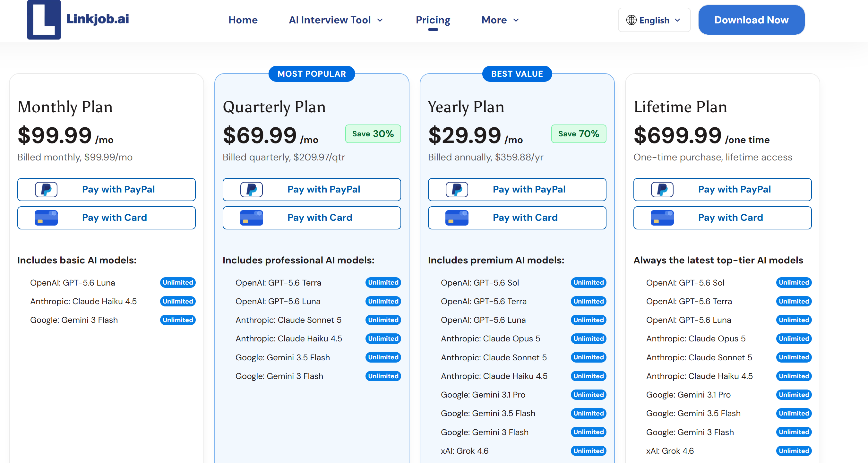
Task: Click the PayPal icon in Monthly Plan
Action: pos(46,189)
